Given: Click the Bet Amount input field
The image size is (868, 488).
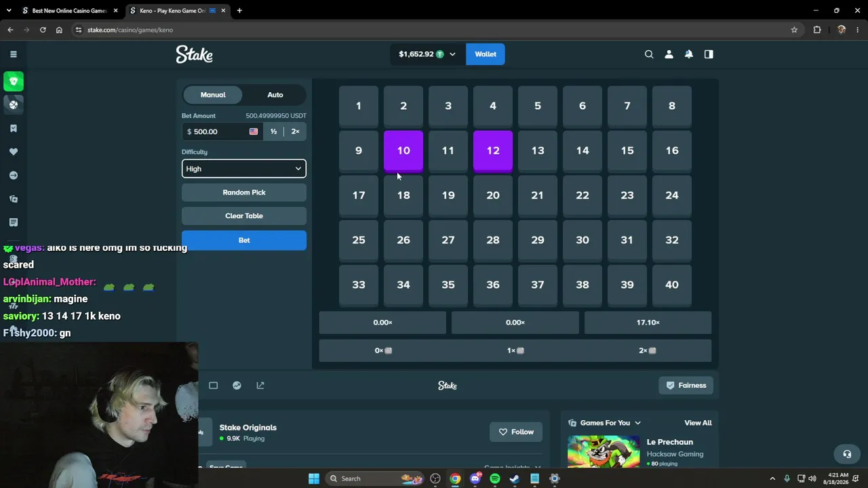Looking at the screenshot, I should tap(222, 131).
